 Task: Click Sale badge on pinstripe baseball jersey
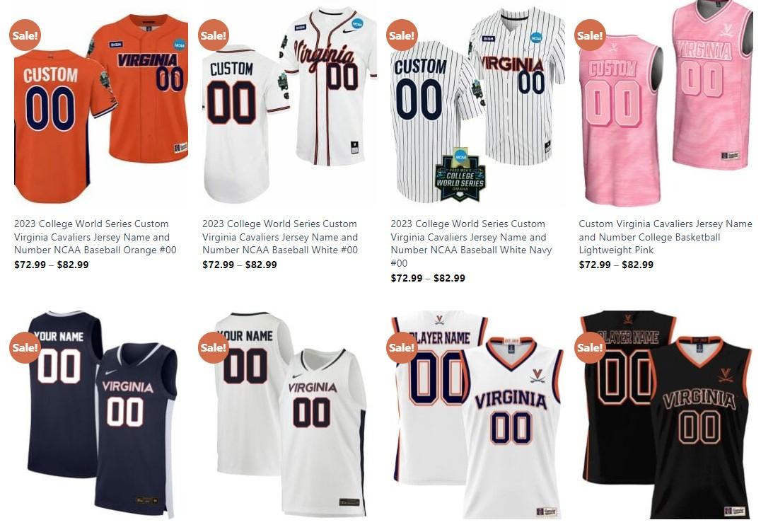tap(401, 35)
